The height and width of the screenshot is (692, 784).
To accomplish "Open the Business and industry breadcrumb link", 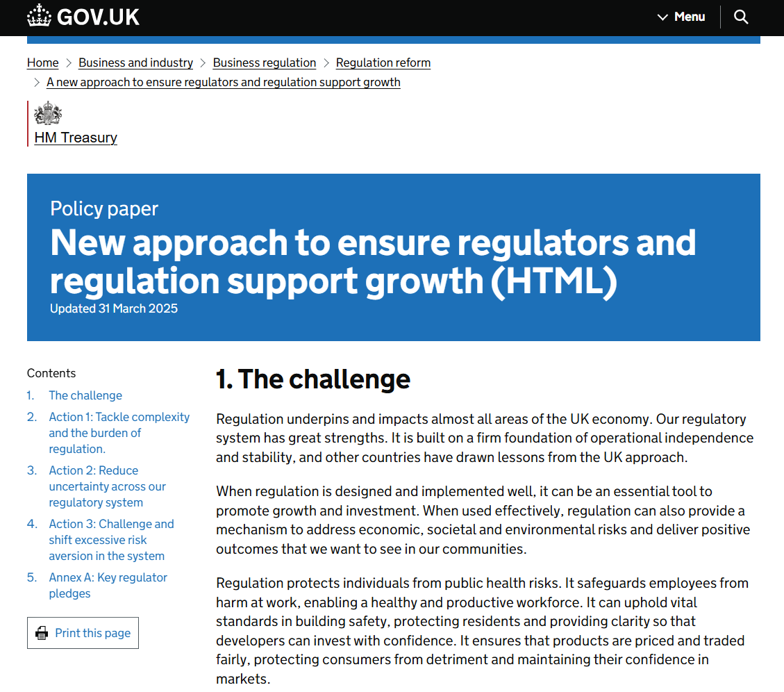I will 135,63.
